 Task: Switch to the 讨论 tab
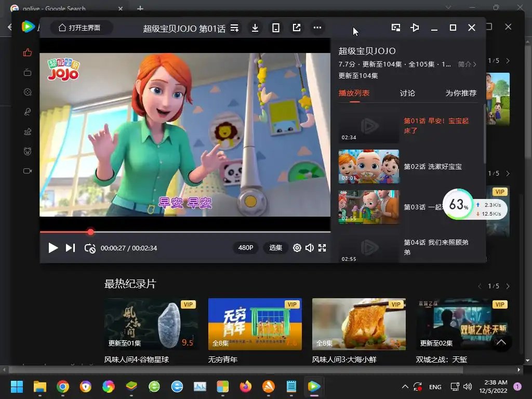click(x=407, y=93)
